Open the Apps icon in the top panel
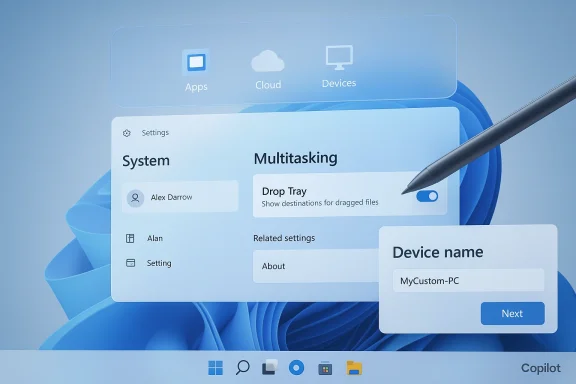This screenshot has height=384, width=576. 196,62
